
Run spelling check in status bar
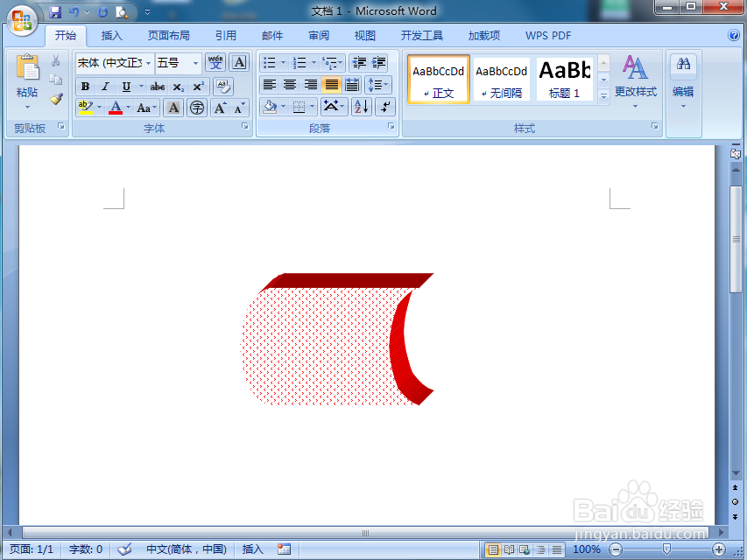click(x=125, y=549)
